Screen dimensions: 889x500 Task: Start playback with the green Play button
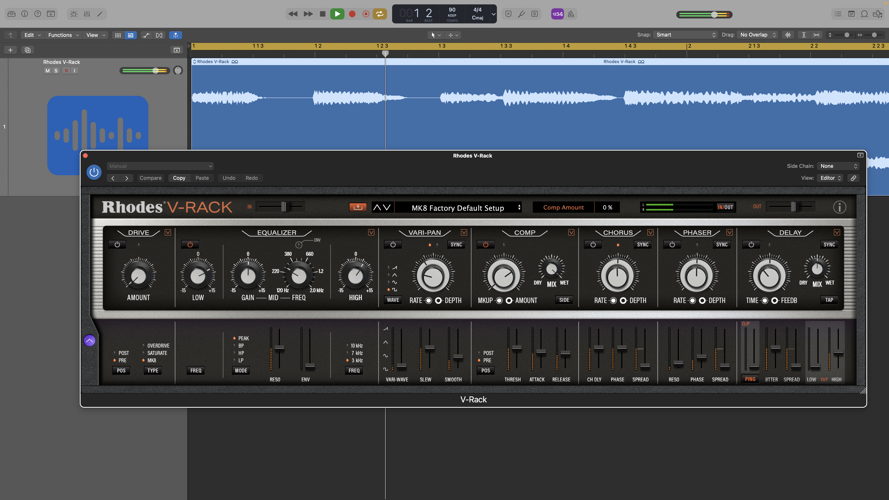coord(337,14)
